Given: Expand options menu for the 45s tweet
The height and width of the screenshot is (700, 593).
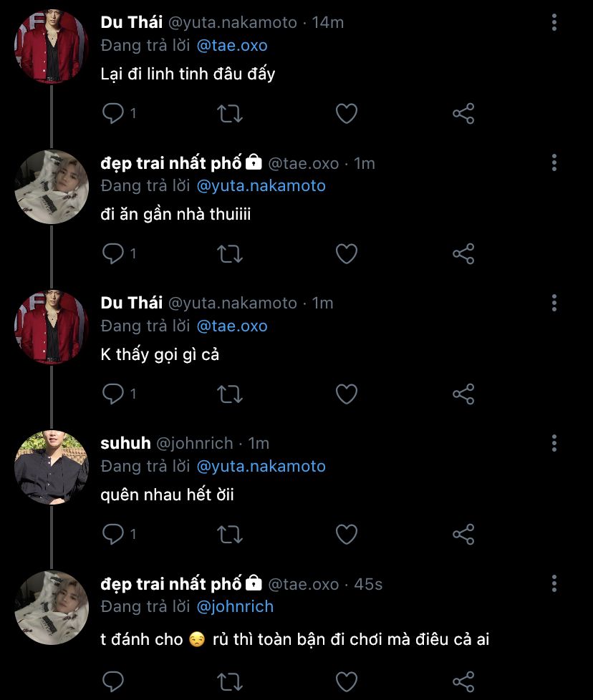Looking at the screenshot, I should (554, 583).
